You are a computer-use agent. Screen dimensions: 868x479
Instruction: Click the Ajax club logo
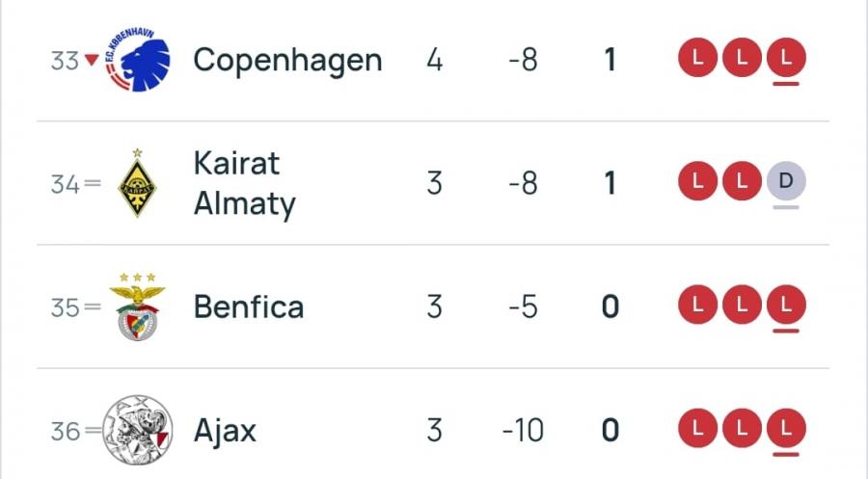[137, 430]
